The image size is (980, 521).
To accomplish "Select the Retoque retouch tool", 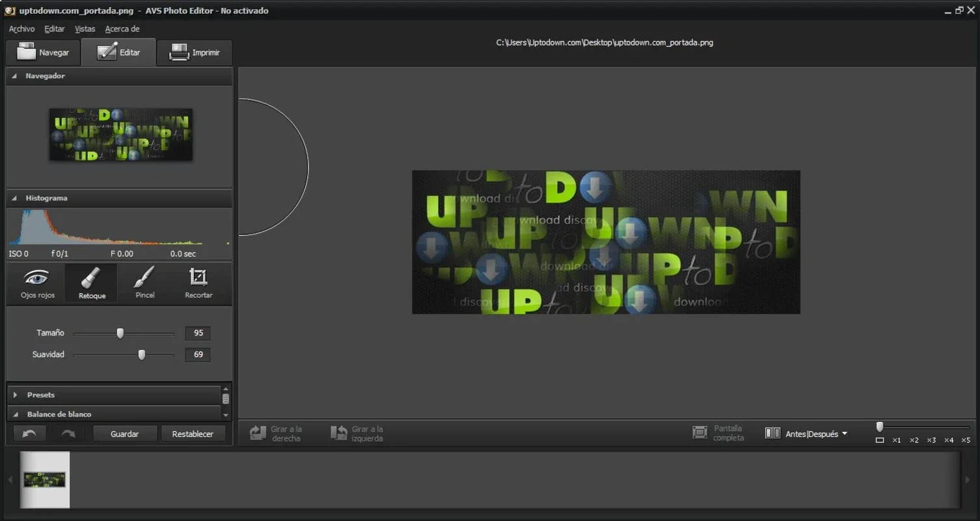I will point(91,283).
